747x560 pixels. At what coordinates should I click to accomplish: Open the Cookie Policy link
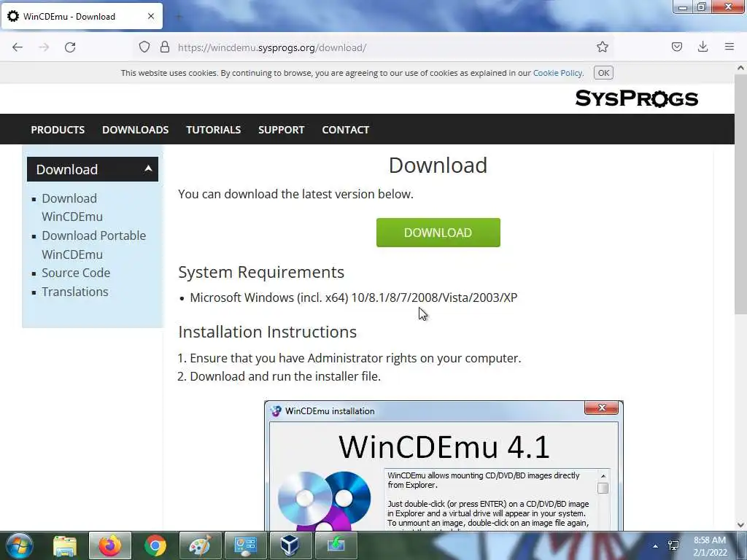[557, 73]
